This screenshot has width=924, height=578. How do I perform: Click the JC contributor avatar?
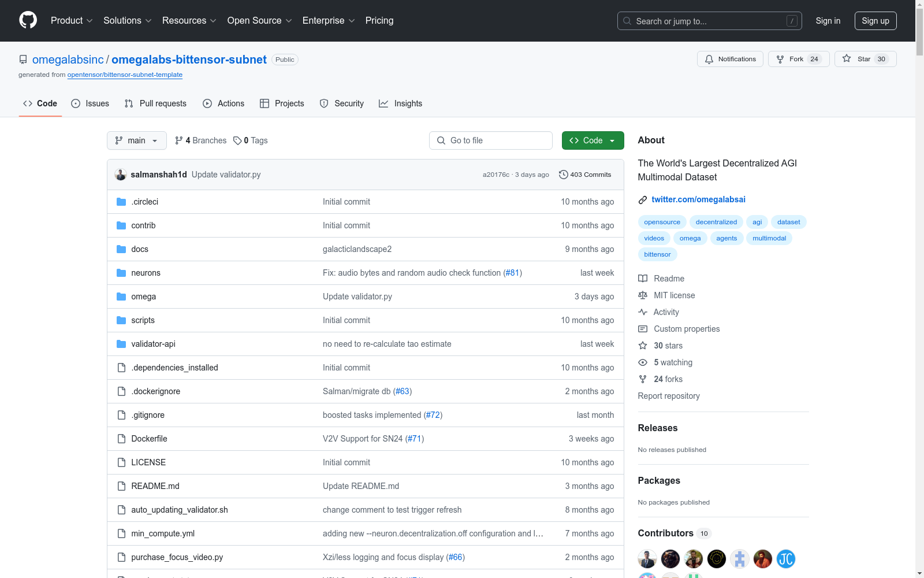(786, 559)
